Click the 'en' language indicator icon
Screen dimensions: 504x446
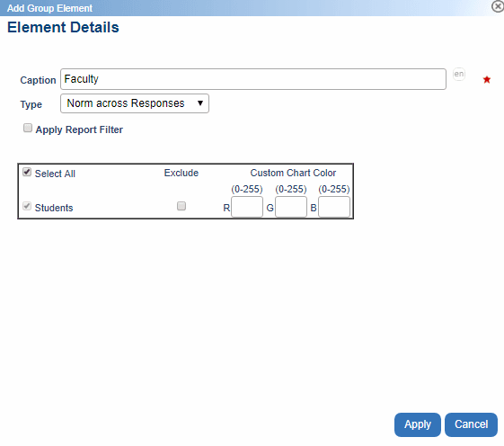(459, 75)
